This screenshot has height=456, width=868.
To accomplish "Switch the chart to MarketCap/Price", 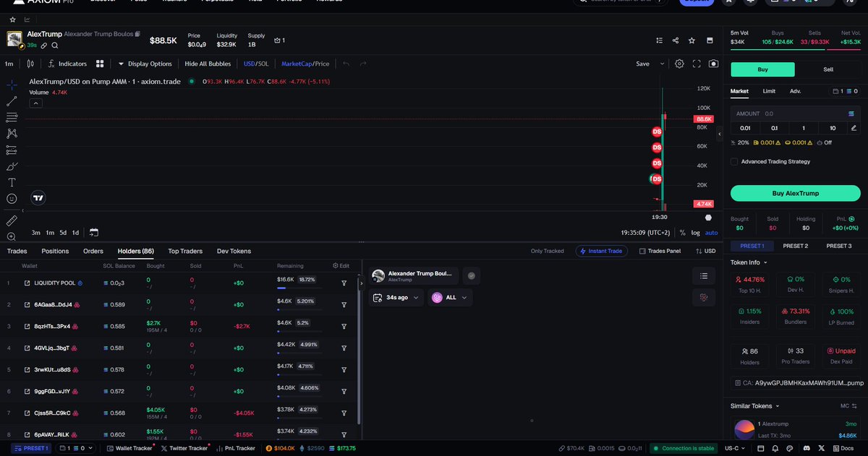I will tap(305, 64).
